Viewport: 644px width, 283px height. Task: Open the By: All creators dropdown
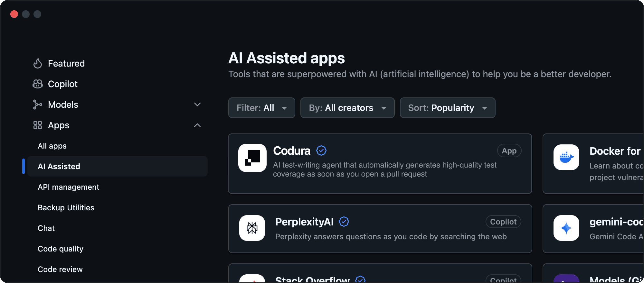[347, 108]
